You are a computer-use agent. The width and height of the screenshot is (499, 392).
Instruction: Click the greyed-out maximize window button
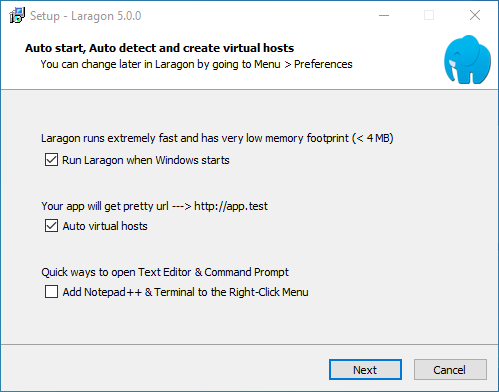[429, 15]
